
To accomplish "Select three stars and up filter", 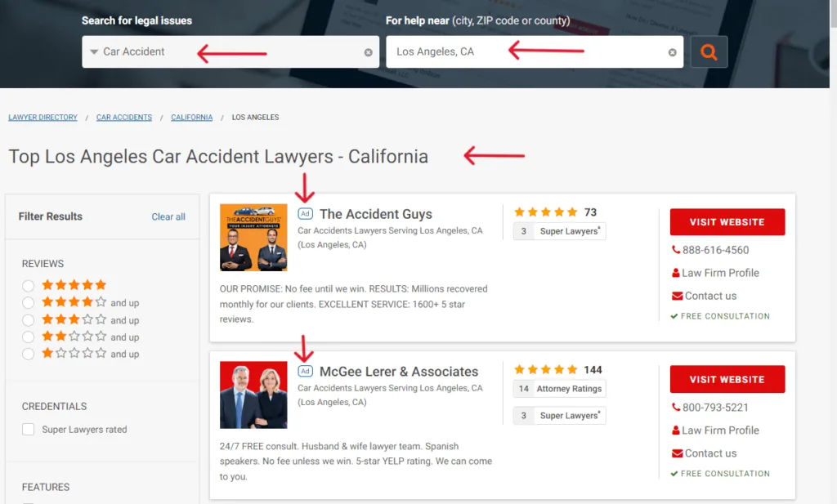I will (x=29, y=320).
